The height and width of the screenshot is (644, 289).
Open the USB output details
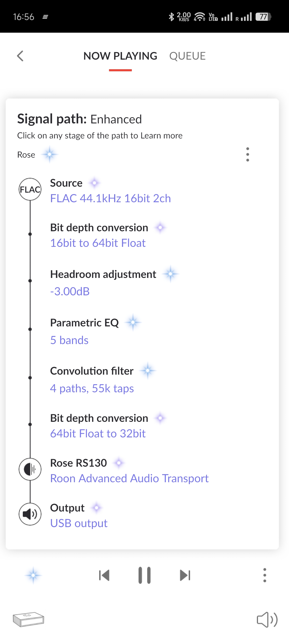coord(79,523)
